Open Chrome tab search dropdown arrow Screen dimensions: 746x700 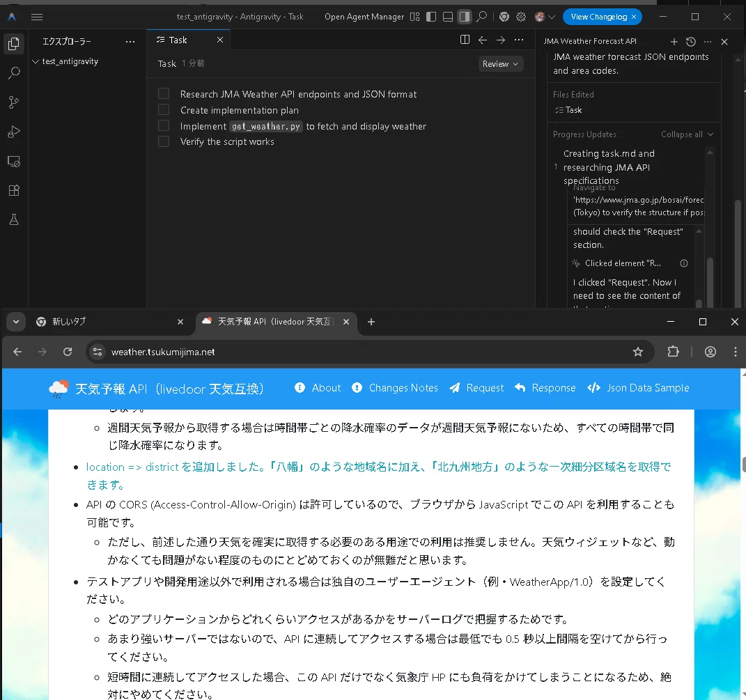[x=16, y=322]
